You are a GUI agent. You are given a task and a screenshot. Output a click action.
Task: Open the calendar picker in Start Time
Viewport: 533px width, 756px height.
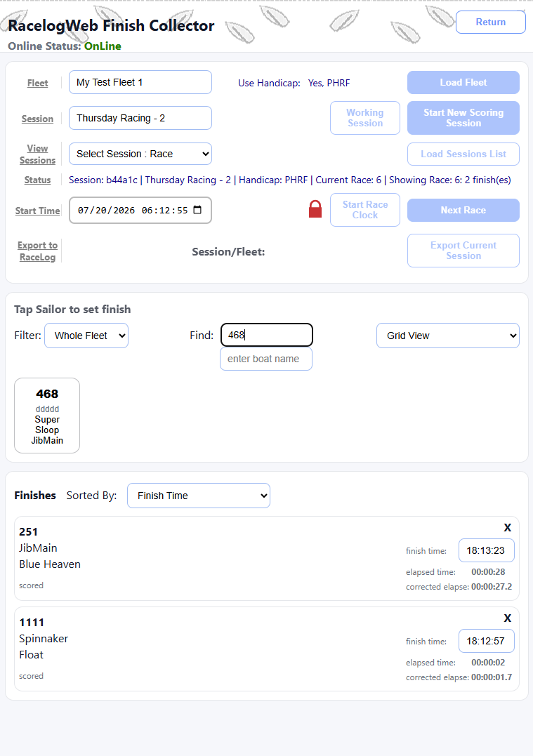point(197,210)
